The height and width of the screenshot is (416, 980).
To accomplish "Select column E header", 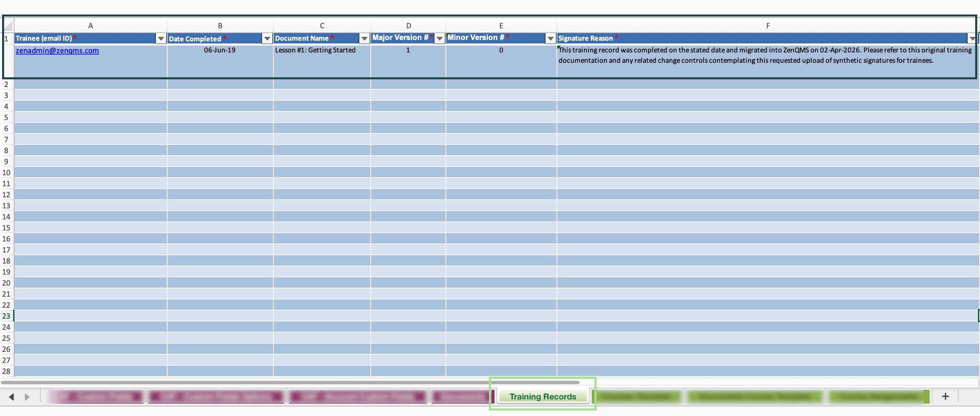I will pos(501,26).
